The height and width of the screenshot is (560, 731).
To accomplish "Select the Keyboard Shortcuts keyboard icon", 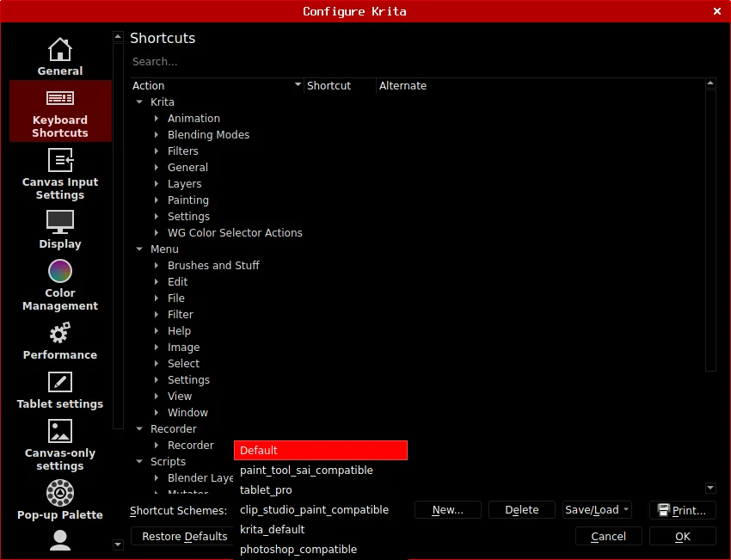I will coord(59,98).
